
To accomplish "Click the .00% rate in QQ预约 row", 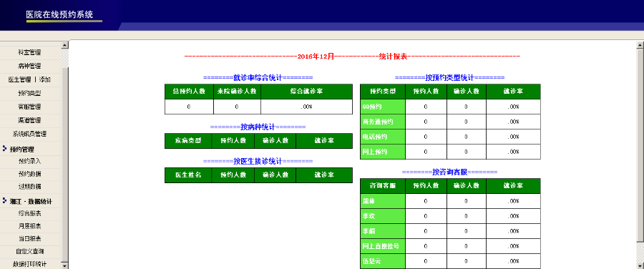I will (x=513, y=107).
